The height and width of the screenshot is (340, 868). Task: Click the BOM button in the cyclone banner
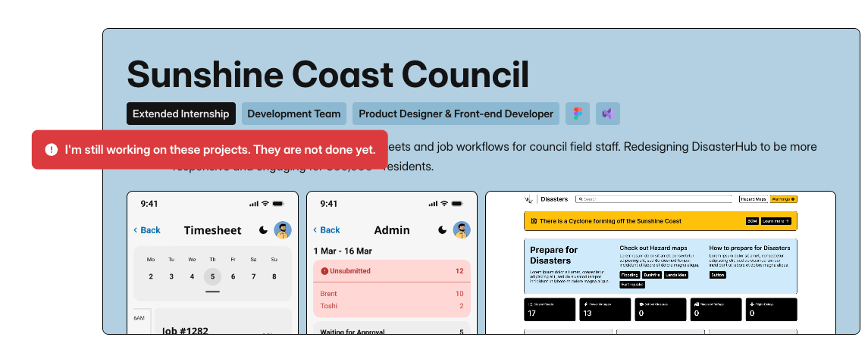tap(752, 221)
